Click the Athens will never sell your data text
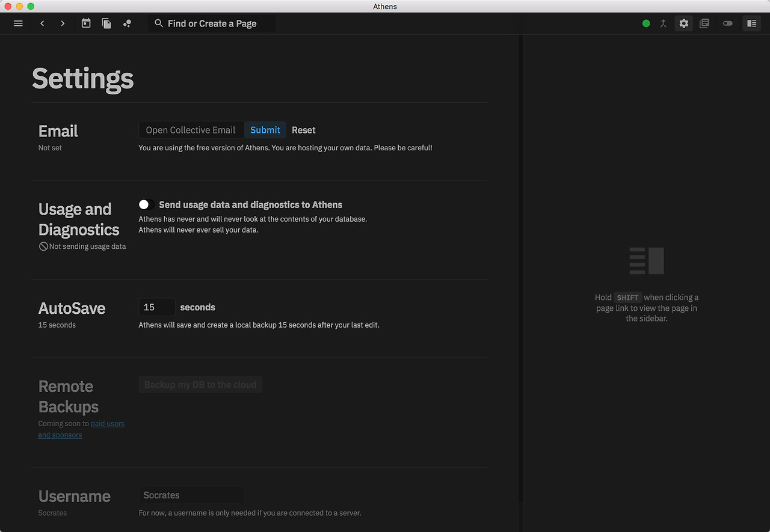This screenshot has width=770, height=532. point(199,230)
